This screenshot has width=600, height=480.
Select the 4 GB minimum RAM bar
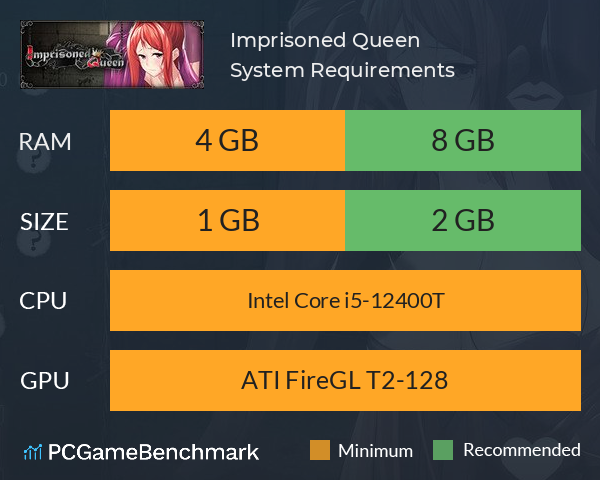[x=227, y=140]
